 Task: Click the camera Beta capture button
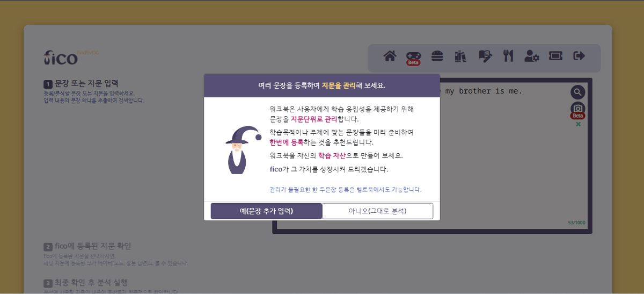(x=577, y=109)
